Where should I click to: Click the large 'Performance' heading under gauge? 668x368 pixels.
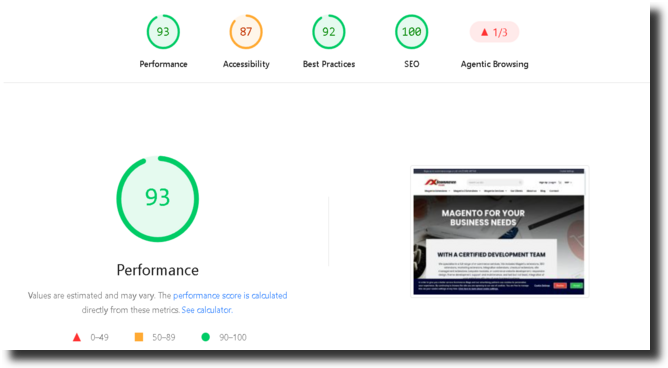click(x=158, y=270)
